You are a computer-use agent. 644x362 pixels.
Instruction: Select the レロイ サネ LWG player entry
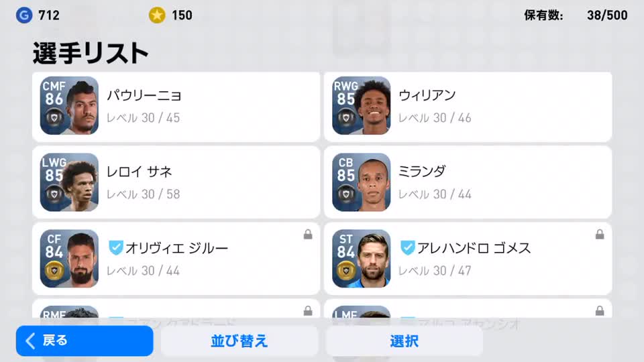coord(176,182)
